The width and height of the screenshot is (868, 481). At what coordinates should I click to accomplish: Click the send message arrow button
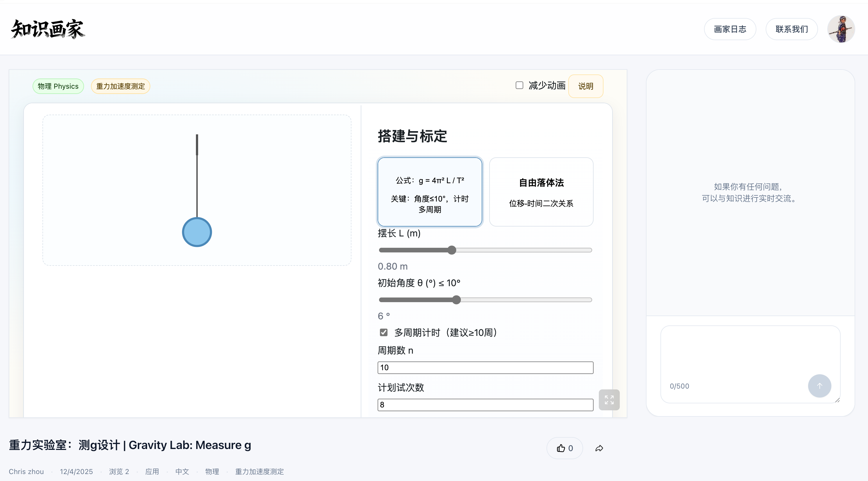coord(819,386)
